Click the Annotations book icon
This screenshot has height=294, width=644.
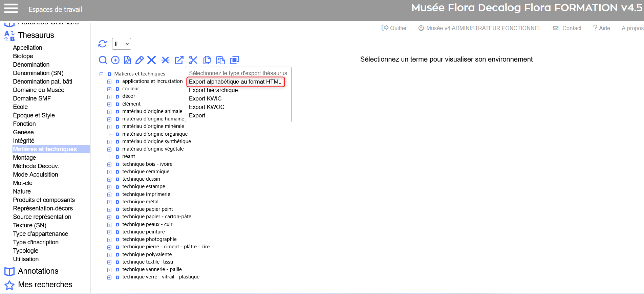9,271
